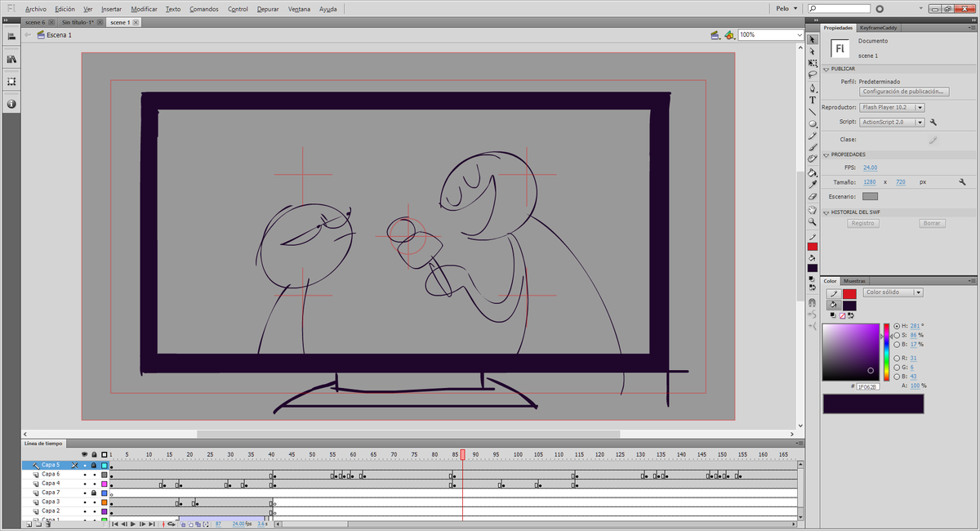Click the vertical hue slider bar
The width and height of the screenshot is (980, 531).
pyautogui.click(x=886, y=352)
